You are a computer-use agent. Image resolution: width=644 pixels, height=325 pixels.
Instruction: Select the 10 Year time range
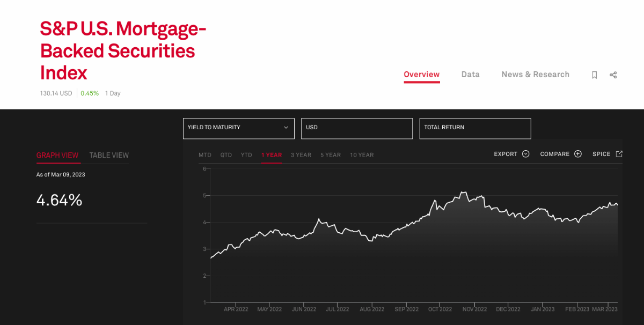click(362, 155)
